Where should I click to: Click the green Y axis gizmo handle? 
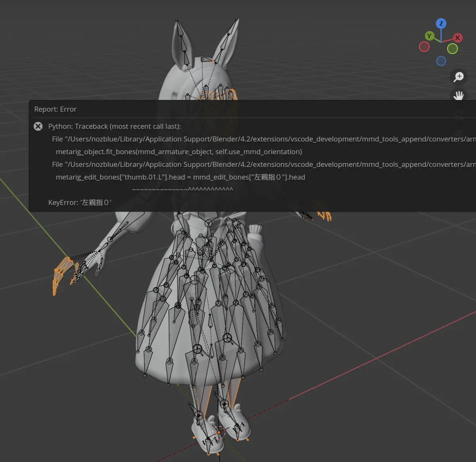click(x=429, y=36)
